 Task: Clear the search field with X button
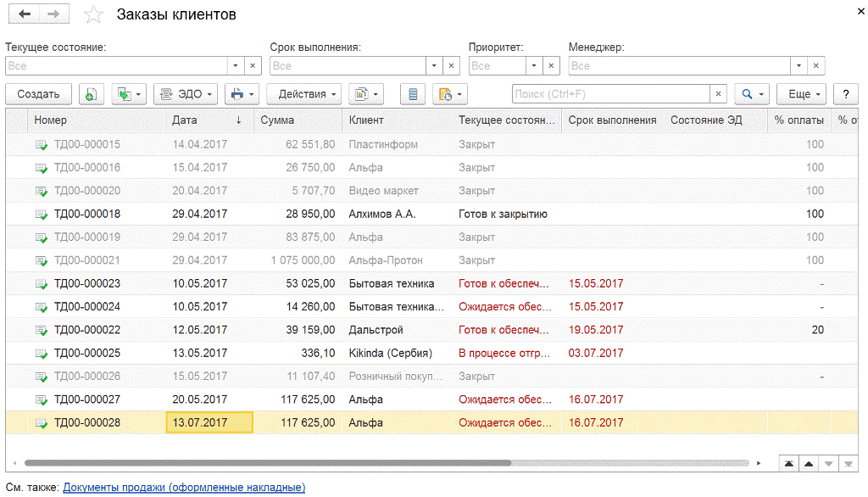pyautogui.click(x=719, y=94)
